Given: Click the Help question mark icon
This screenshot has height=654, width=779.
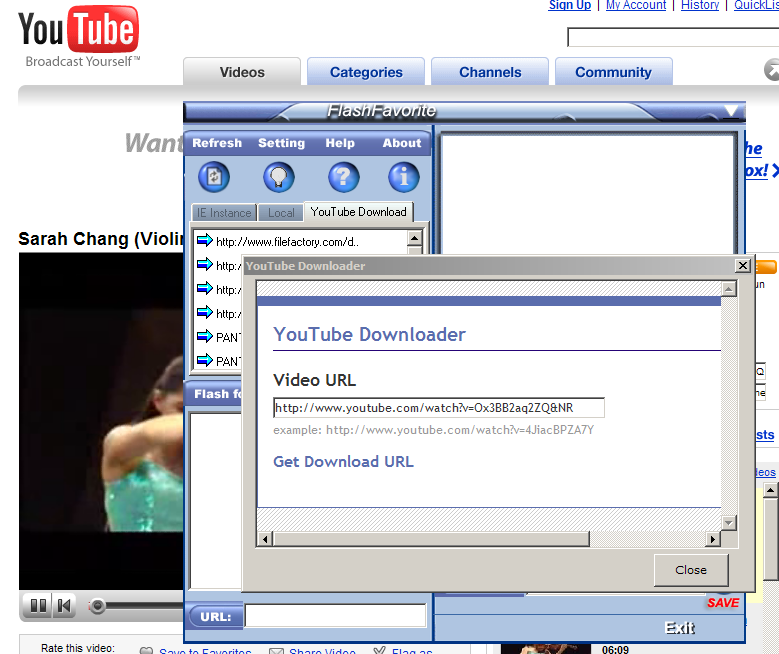Looking at the screenshot, I should pyautogui.click(x=343, y=177).
